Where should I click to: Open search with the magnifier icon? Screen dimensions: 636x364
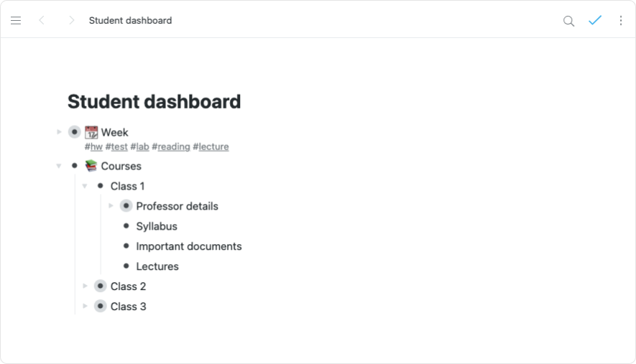coord(568,21)
